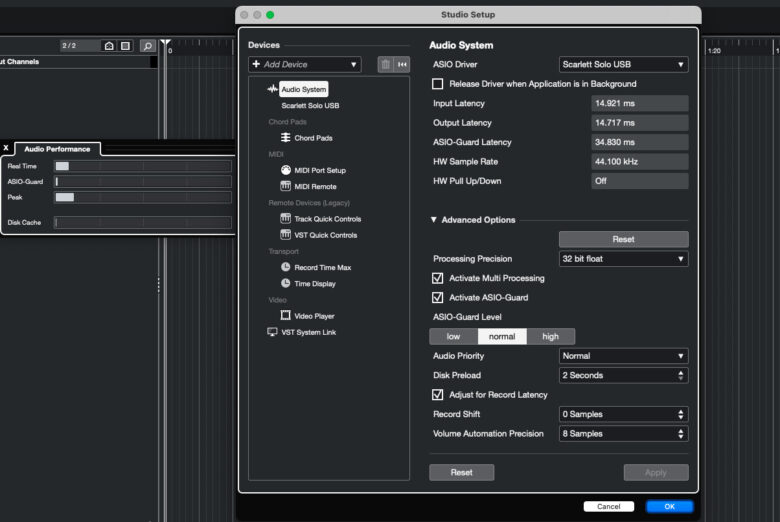The width and height of the screenshot is (780, 522).
Task: Select Video Player device
Action: (314, 316)
